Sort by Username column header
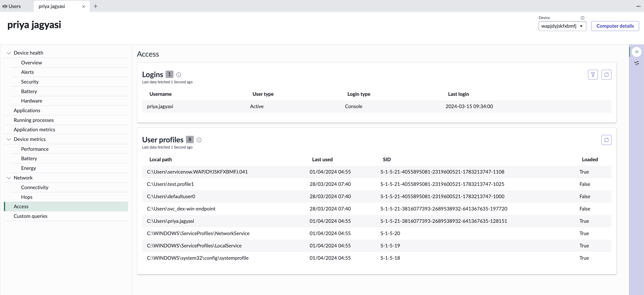 click(x=160, y=94)
